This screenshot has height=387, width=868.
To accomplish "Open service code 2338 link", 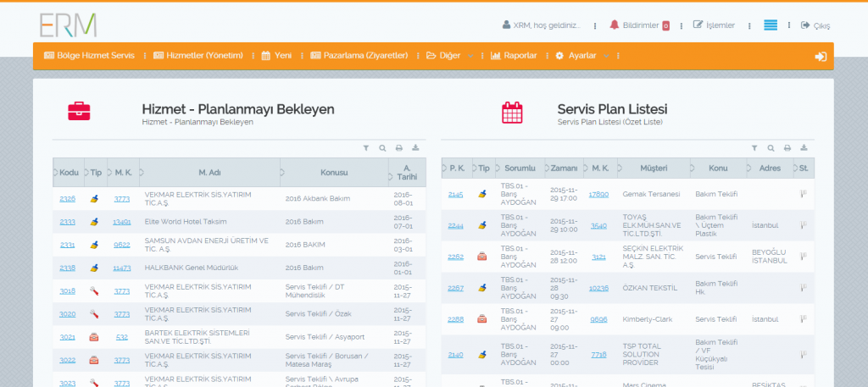I will point(68,268).
